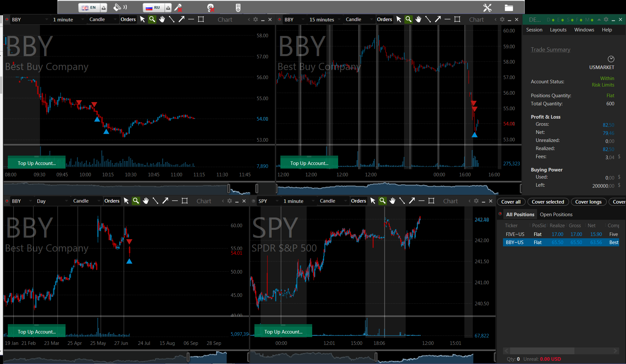Viewport: 626px width, 364px height.
Task: Open settings gear of BBY 1 minute chart
Action: tap(255, 19)
